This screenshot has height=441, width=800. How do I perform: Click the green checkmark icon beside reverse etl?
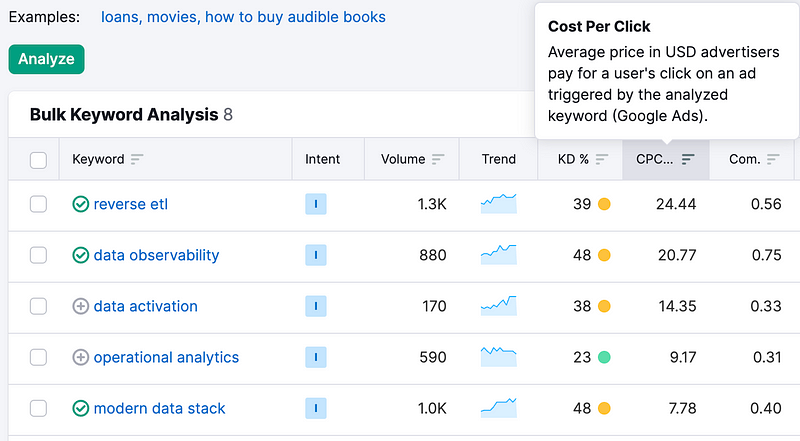click(81, 204)
